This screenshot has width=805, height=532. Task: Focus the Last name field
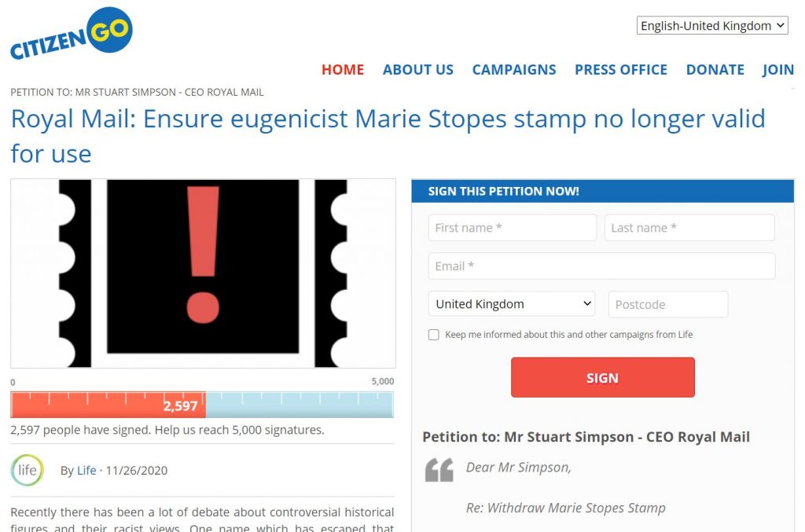pyautogui.click(x=689, y=228)
